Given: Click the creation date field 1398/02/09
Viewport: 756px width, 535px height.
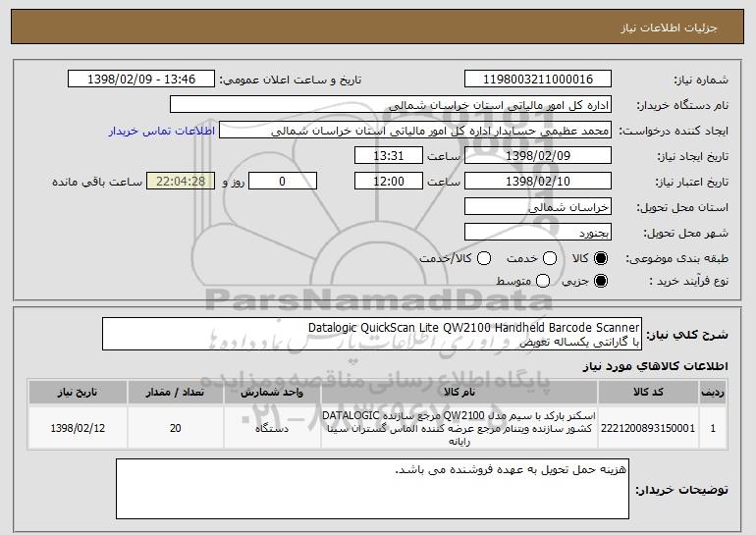Looking at the screenshot, I should tap(538, 156).
